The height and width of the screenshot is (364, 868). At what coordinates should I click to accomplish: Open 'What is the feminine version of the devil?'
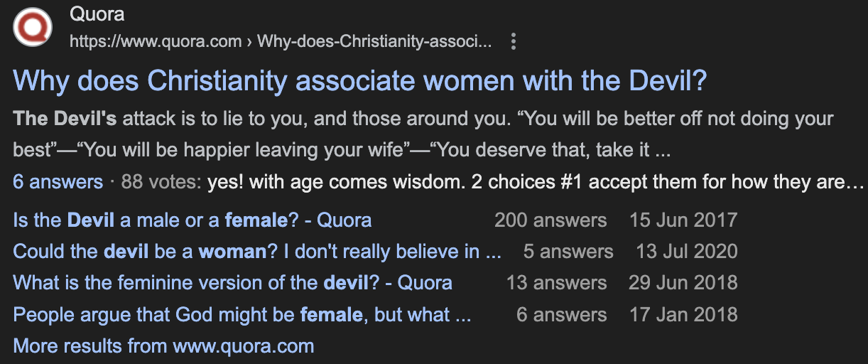[232, 282]
